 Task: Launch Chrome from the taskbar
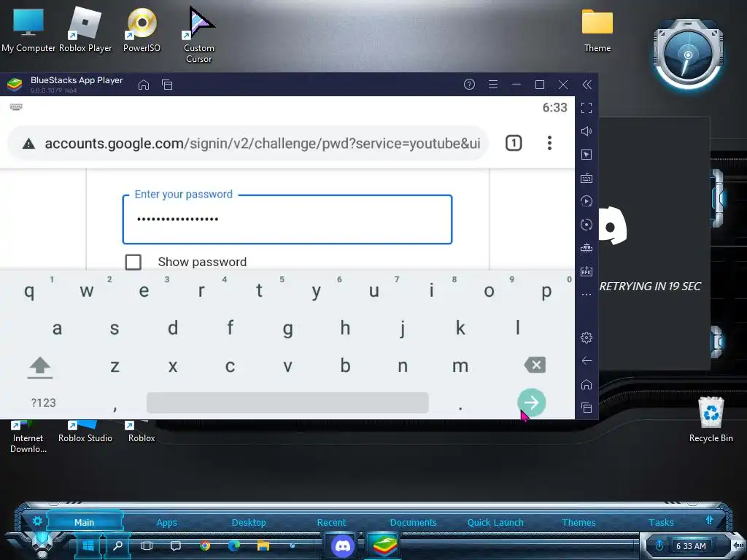[x=205, y=545]
